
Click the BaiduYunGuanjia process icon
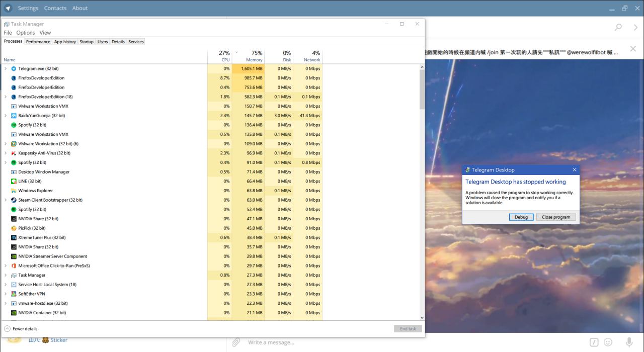14,116
